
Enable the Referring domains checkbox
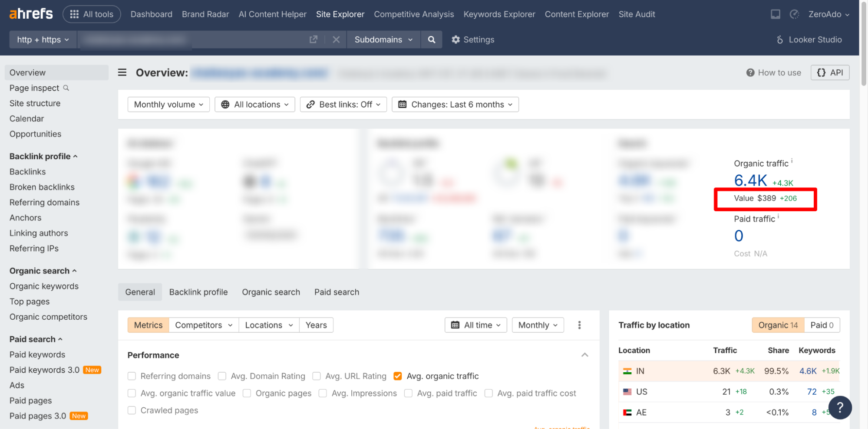(132, 376)
